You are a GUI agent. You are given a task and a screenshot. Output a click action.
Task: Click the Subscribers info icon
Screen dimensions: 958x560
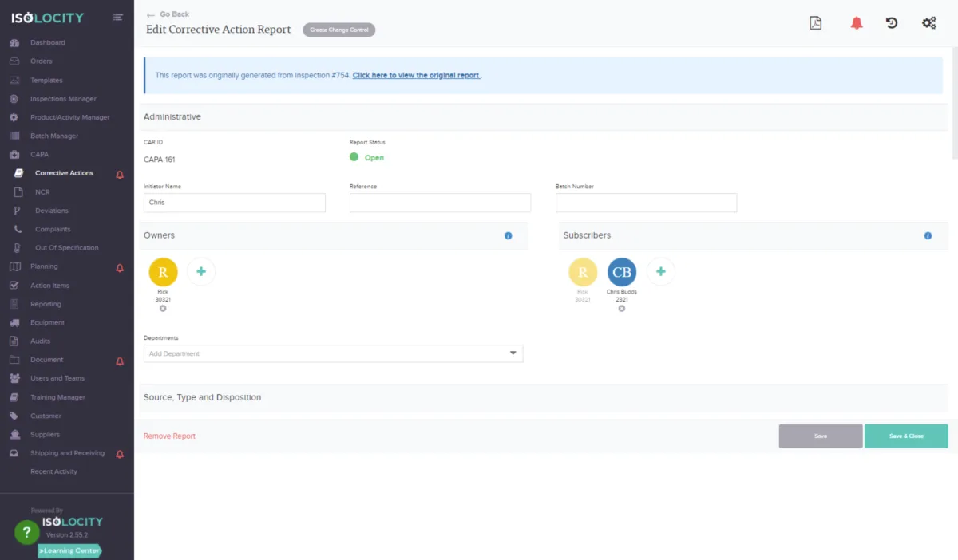coord(928,236)
